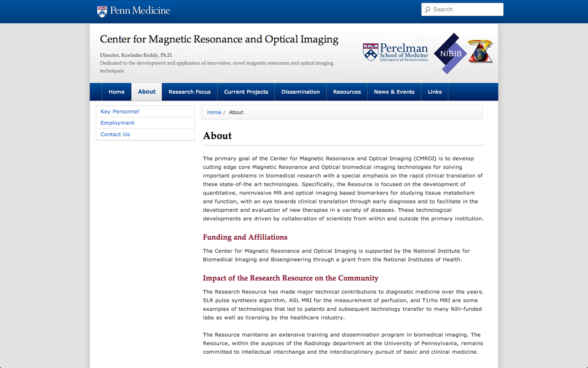Click the Penn Medicine wordmark text
Image resolution: width=588 pixels, height=368 pixels.
click(x=140, y=11)
